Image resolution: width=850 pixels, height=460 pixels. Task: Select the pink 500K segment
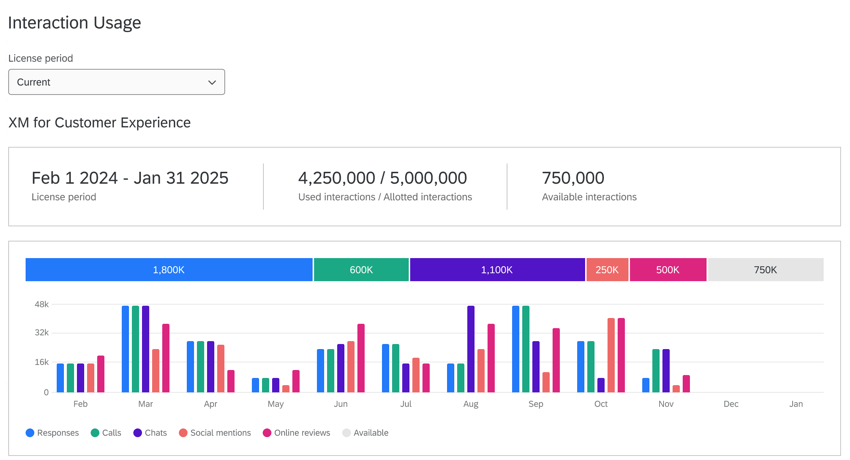[668, 270]
